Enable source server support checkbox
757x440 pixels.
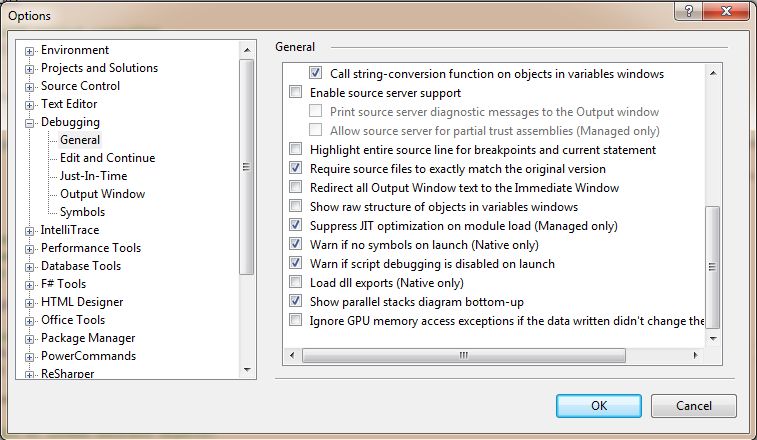coord(295,92)
